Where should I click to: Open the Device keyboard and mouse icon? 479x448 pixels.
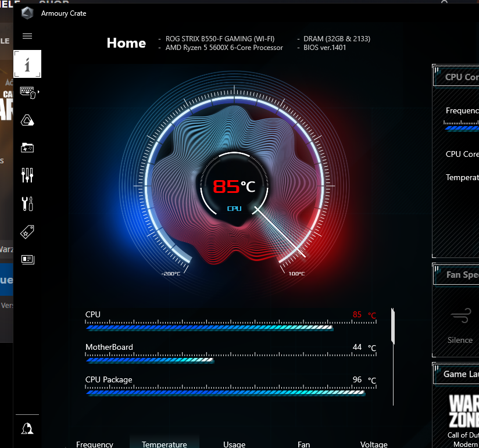28,92
